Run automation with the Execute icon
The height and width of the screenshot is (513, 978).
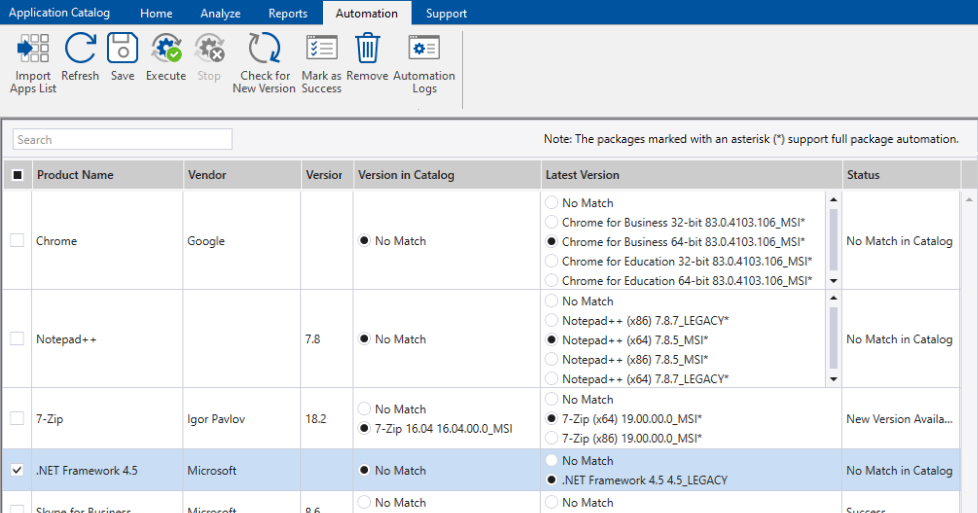[x=165, y=49]
